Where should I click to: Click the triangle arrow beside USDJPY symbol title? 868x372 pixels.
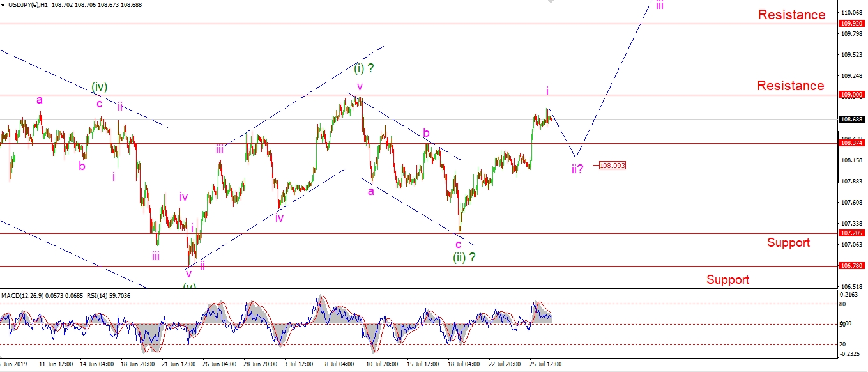(x=3, y=5)
